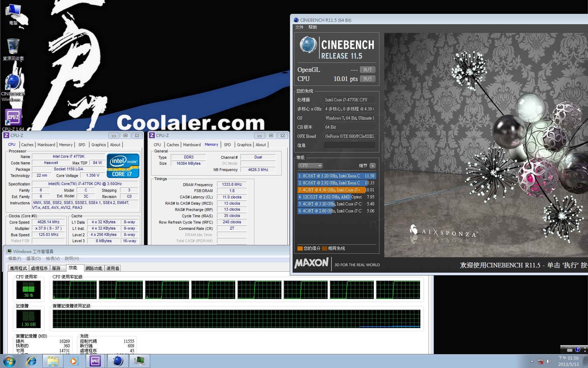Switch to Task Manager taskbar button
This screenshot has height=368, width=588.
click(140, 361)
